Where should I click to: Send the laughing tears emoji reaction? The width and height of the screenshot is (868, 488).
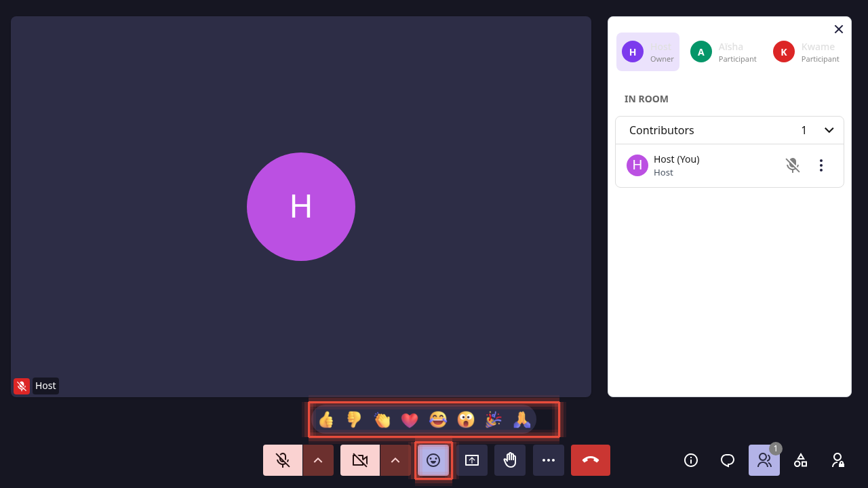pos(438,420)
